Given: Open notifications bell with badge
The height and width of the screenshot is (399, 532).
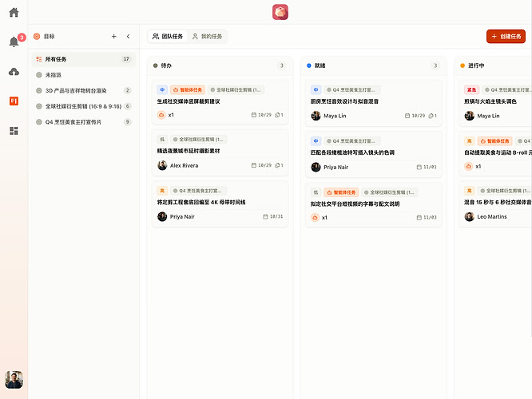Looking at the screenshot, I should (x=14, y=41).
